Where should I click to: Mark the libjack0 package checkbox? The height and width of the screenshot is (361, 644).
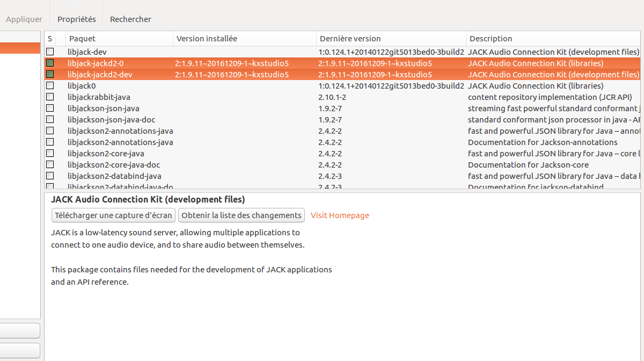(50, 86)
